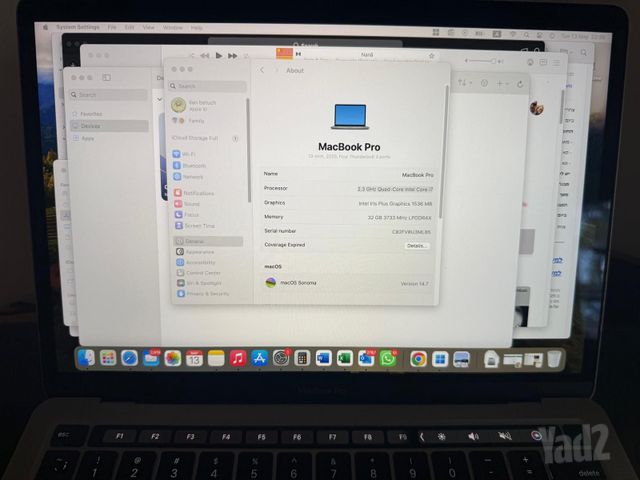
Task: Open the plus add dropdown in background toolbar
Action: (x=502, y=84)
